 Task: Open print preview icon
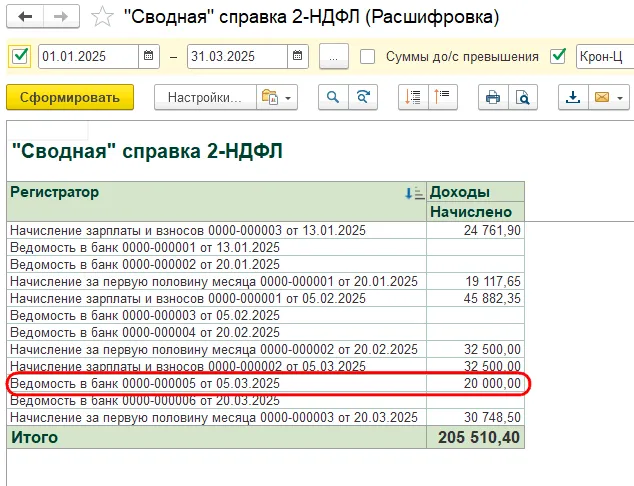click(521, 98)
